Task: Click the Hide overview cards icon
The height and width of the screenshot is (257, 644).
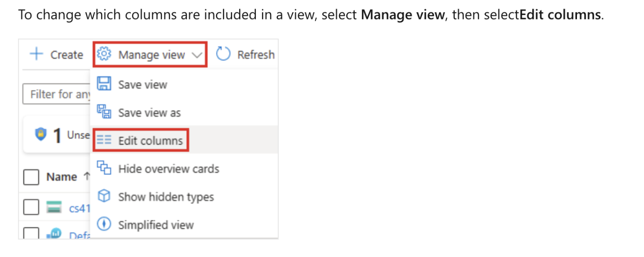Action: [104, 168]
